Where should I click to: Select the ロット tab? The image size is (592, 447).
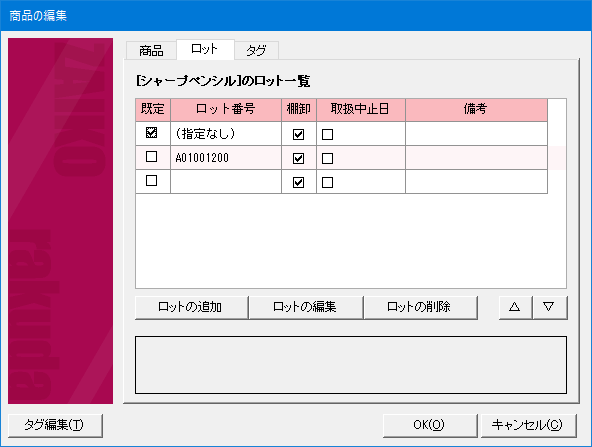pos(205,49)
